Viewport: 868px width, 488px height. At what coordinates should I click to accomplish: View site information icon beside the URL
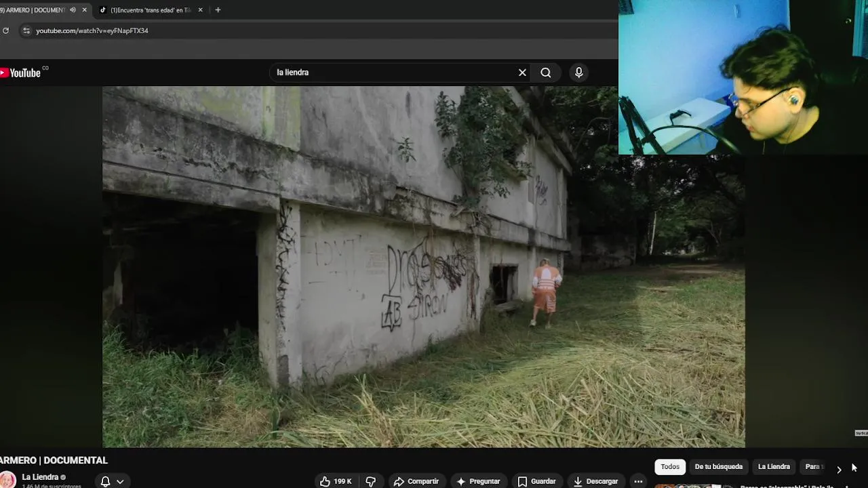point(26,30)
